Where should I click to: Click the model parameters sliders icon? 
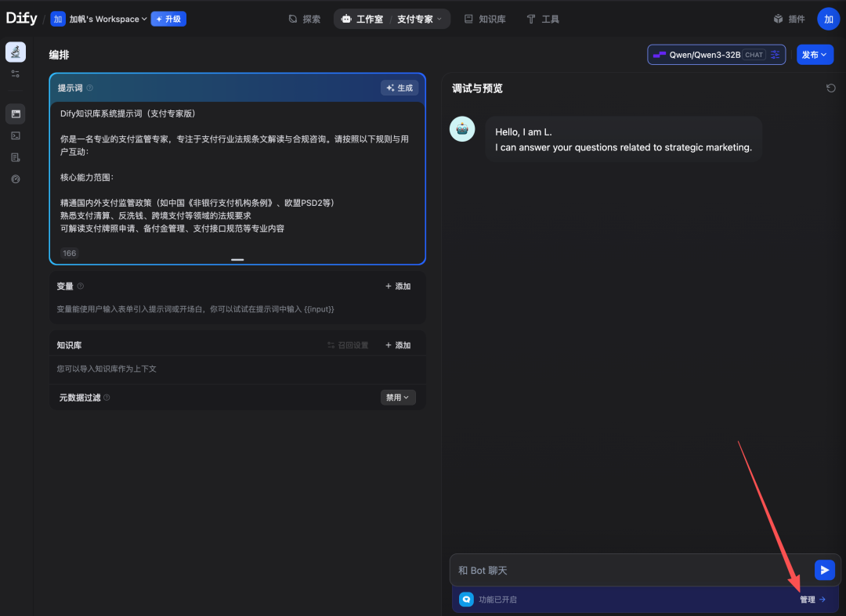775,55
